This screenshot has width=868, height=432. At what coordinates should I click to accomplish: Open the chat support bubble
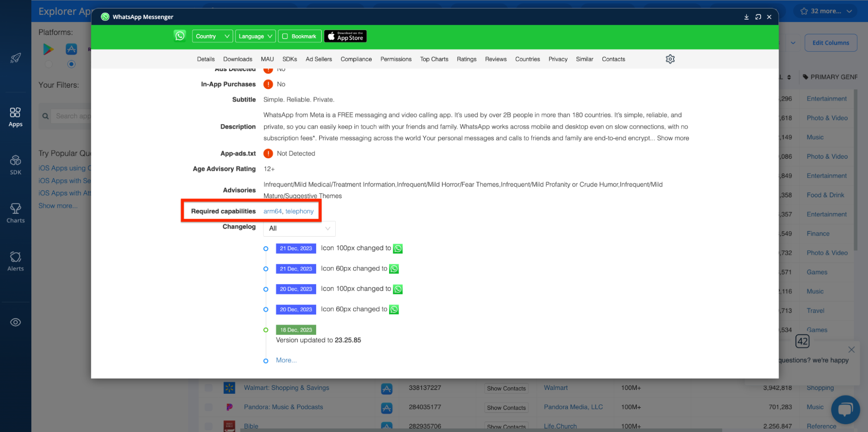coord(845,409)
